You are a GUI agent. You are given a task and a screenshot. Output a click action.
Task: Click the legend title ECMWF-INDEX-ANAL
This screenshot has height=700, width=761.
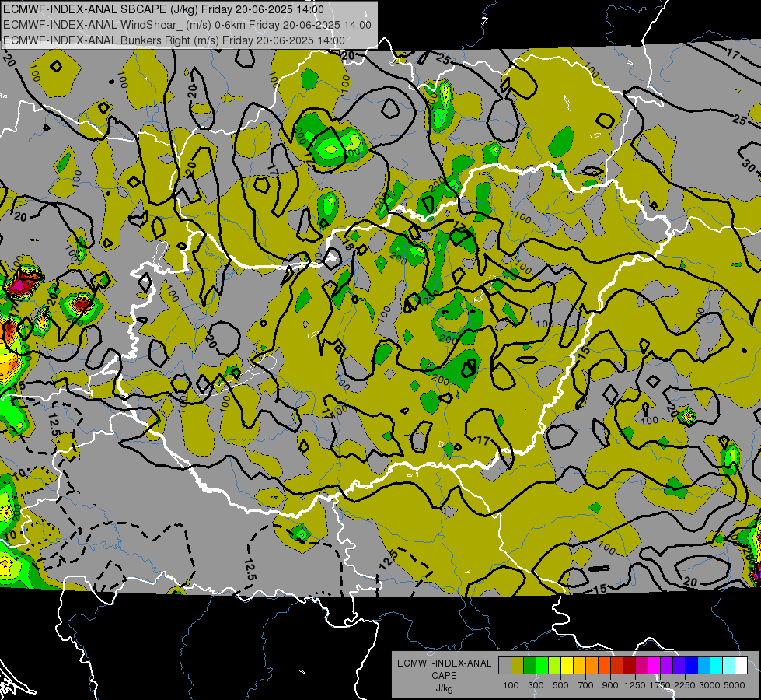pos(444,663)
